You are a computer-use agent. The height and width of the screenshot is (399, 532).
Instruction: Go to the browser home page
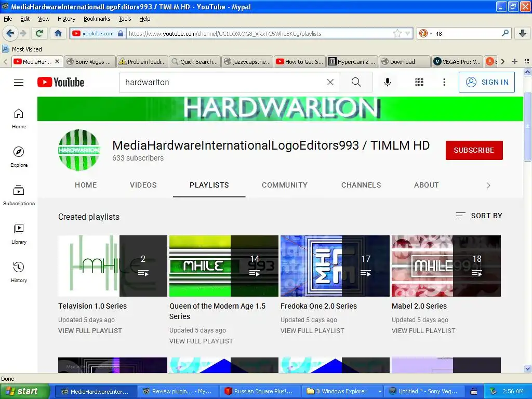[x=58, y=33]
